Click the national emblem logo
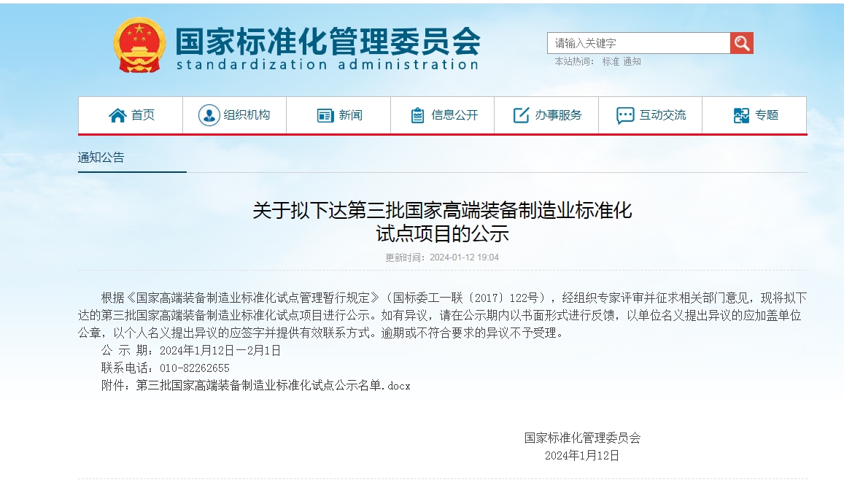Viewport: 844px width, 504px height. point(139,45)
